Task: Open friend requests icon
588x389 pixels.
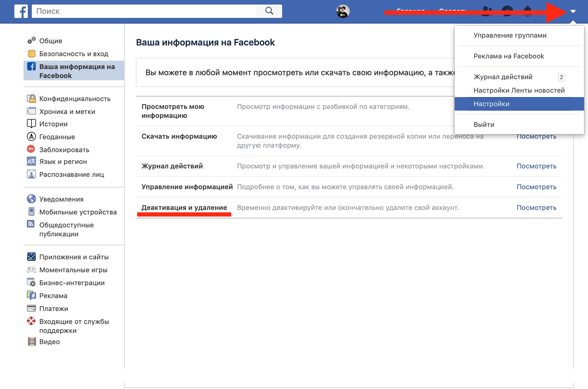Action: click(487, 11)
